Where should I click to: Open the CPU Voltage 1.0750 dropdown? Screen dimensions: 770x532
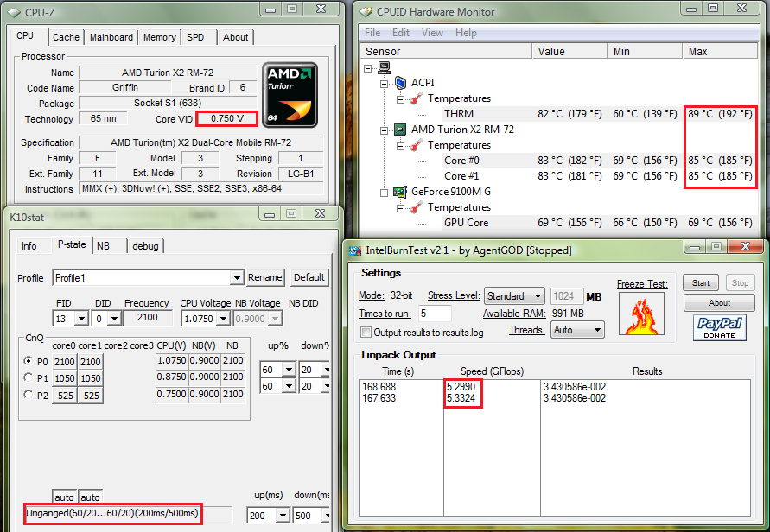pos(224,319)
